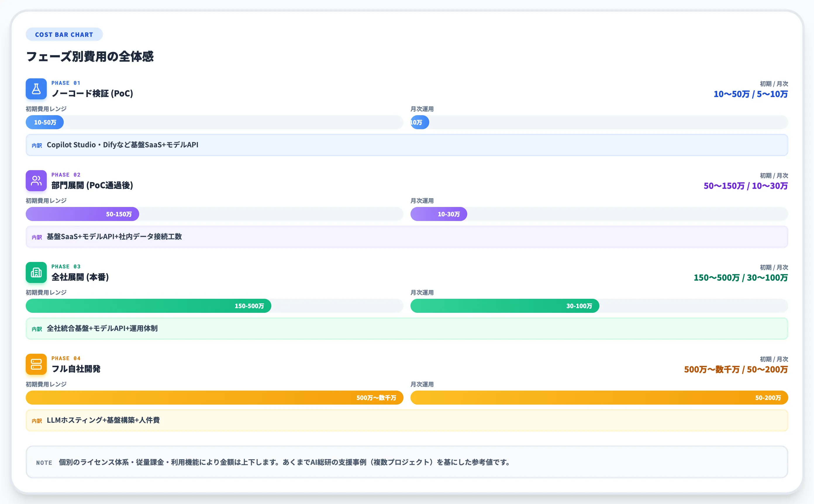Click the PHASE 04 label
The width and height of the screenshot is (814, 504).
point(66,358)
